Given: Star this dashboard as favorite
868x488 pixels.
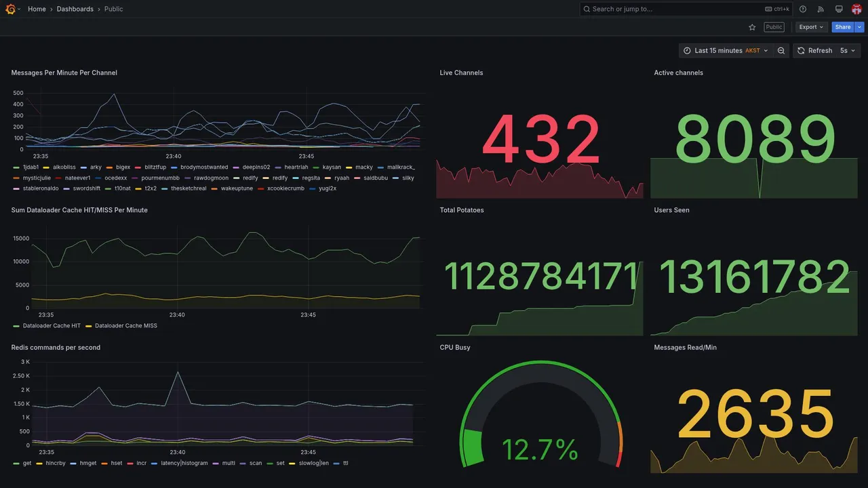Looking at the screenshot, I should pyautogui.click(x=752, y=27).
